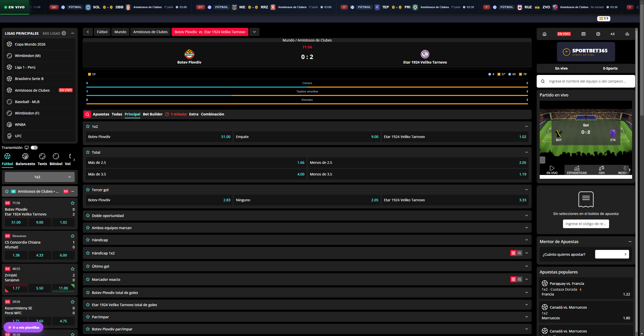Select Menos de 3.5 at 1.19
The width and height of the screenshot is (644, 336).
[x=418, y=174]
